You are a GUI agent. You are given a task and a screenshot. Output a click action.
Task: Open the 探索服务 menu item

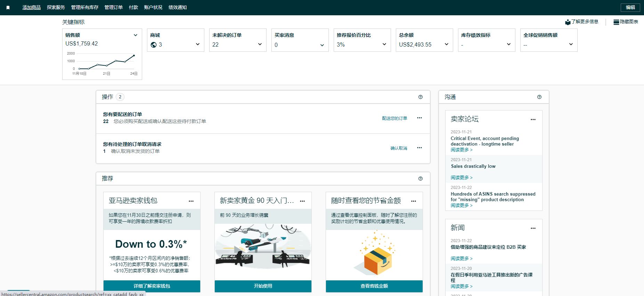pyautogui.click(x=56, y=7)
